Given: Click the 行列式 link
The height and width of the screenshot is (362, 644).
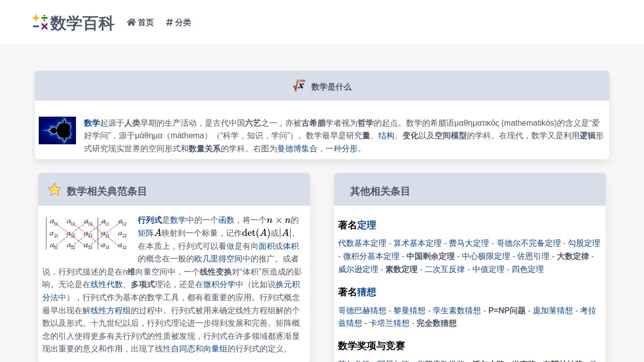Looking at the screenshot, I should 149,220.
